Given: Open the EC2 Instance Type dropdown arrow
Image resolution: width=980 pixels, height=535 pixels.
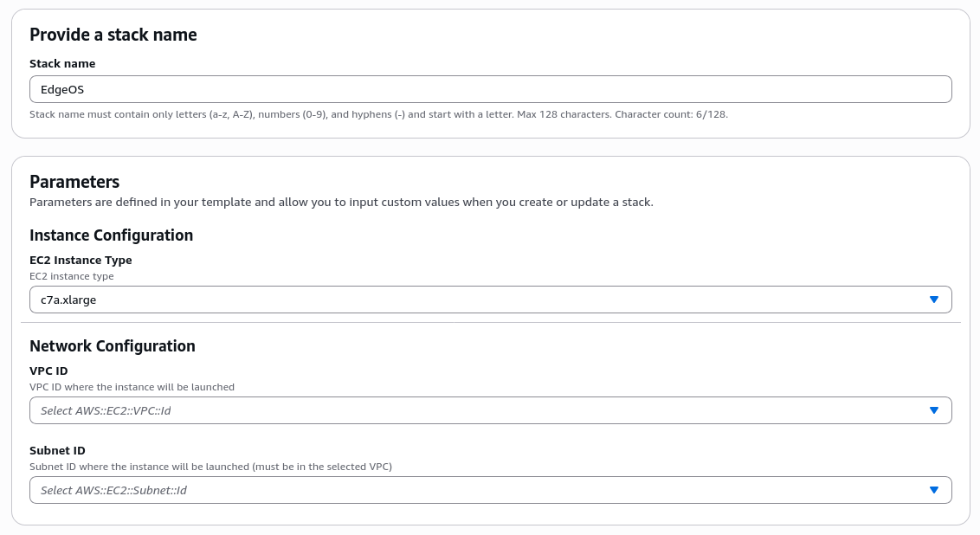Looking at the screenshot, I should (x=934, y=300).
